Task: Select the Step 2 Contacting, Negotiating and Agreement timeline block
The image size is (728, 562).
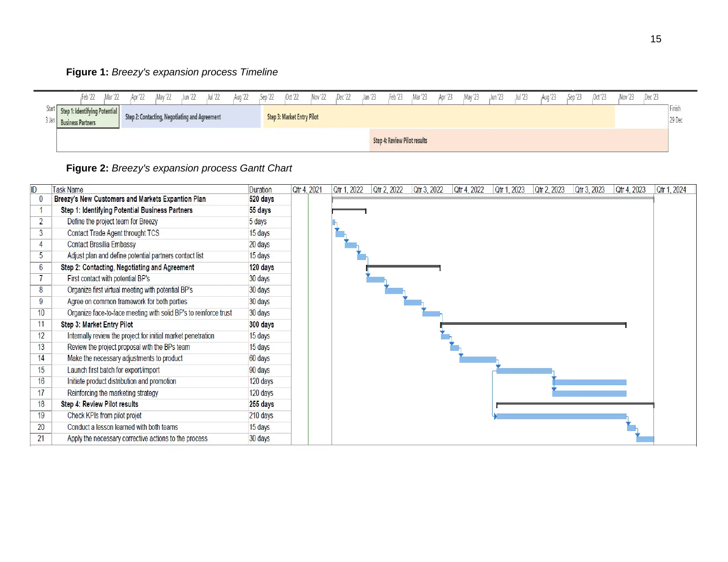Action: (191, 117)
